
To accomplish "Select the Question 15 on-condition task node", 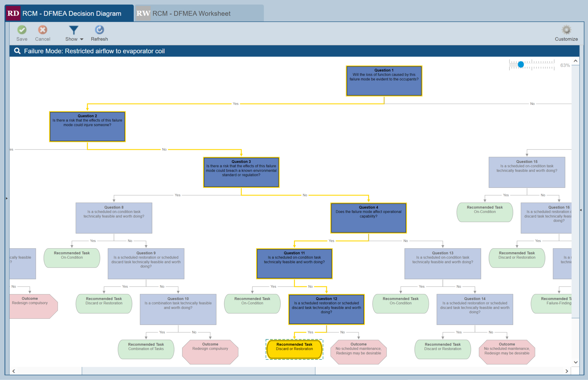I will pyautogui.click(x=527, y=172).
